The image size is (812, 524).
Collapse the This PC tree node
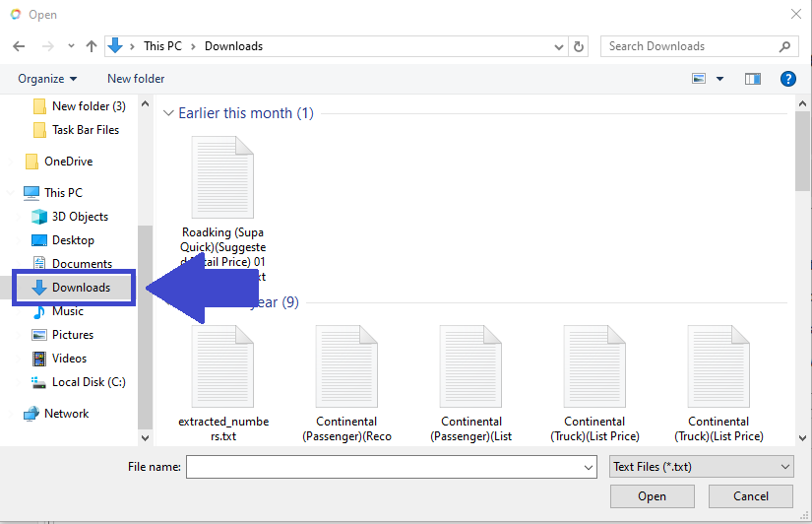pos(11,193)
